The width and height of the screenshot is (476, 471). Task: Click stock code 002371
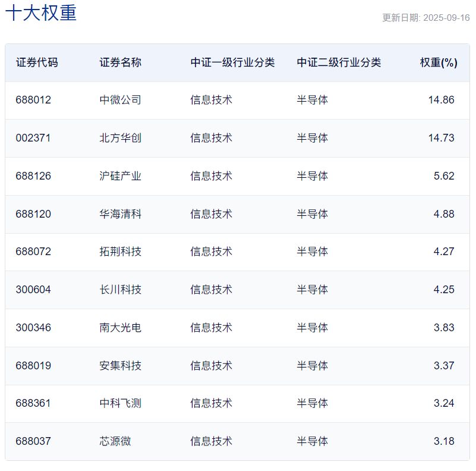coord(33,138)
